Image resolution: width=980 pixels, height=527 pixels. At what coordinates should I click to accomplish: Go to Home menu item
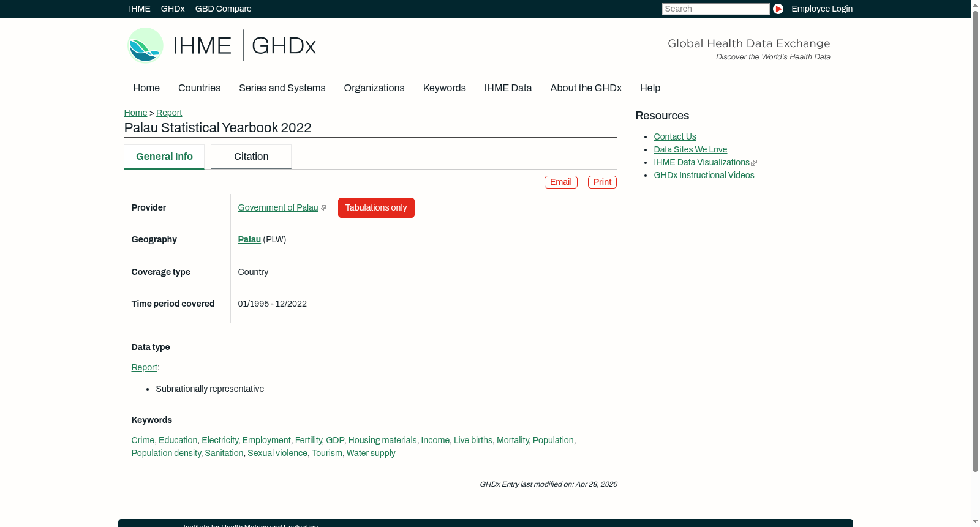click(x=146, y=88)
